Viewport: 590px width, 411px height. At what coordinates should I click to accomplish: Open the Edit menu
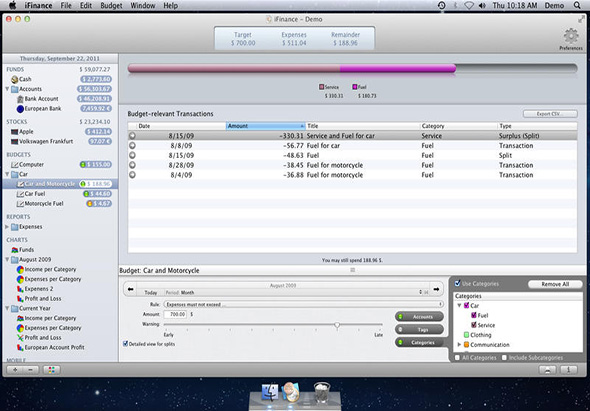[x=86, y=6]
